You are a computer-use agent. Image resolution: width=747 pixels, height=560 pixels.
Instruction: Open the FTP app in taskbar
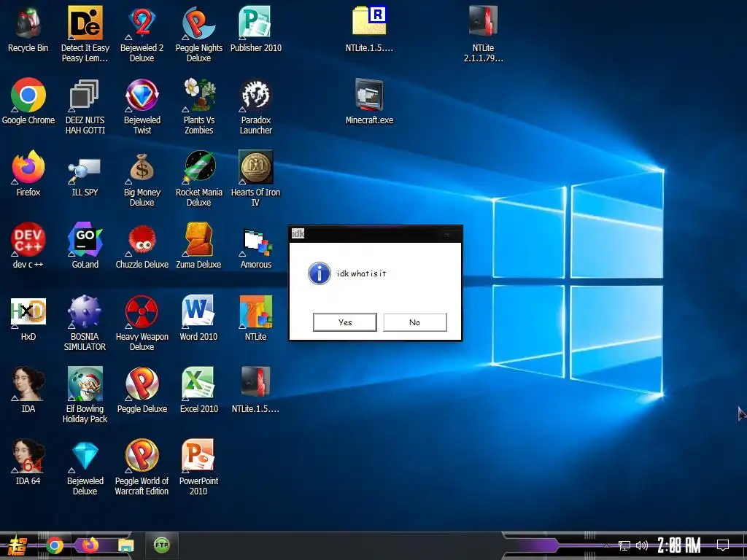click(x=161, y=545)
